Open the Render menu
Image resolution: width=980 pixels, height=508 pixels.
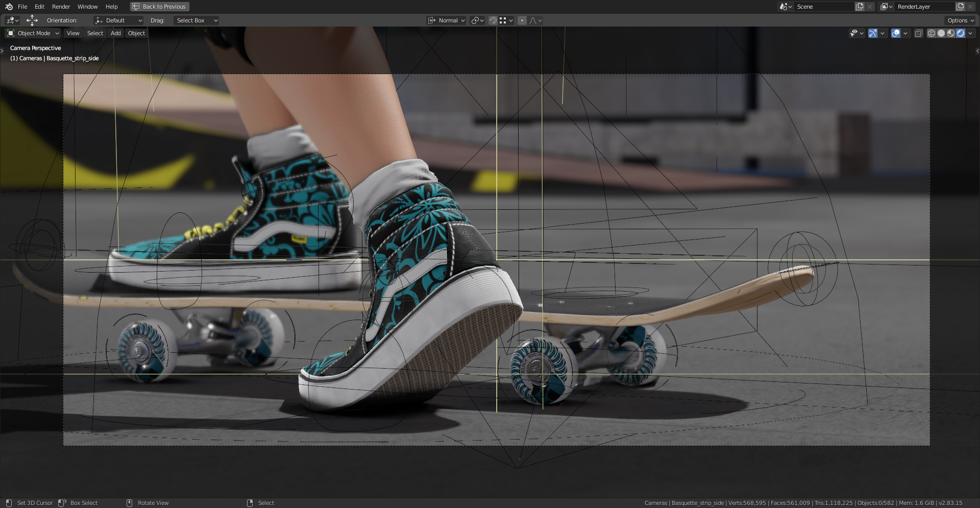tap(61, 7)
